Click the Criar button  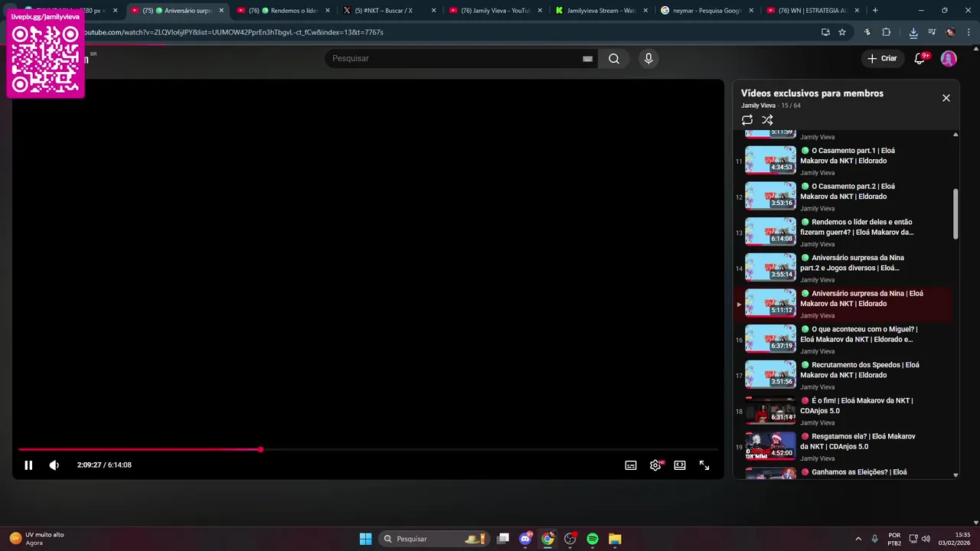tap(882, 58)
